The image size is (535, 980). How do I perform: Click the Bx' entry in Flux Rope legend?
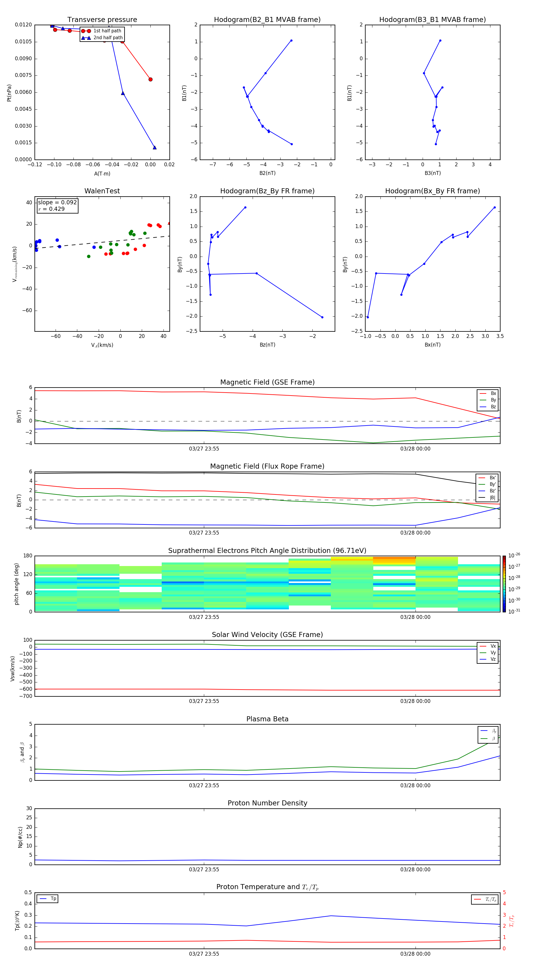tap(487, 478)
